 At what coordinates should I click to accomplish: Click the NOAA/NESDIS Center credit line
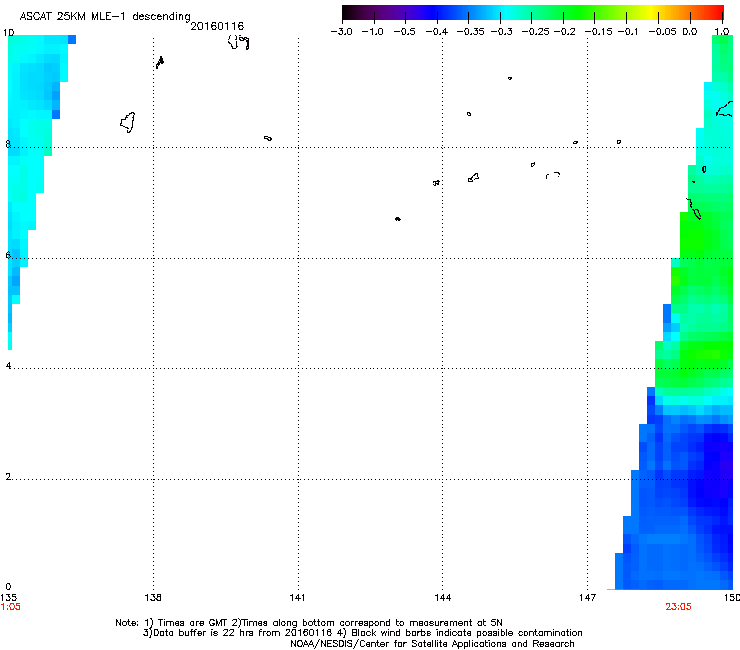tap(432, 643)
